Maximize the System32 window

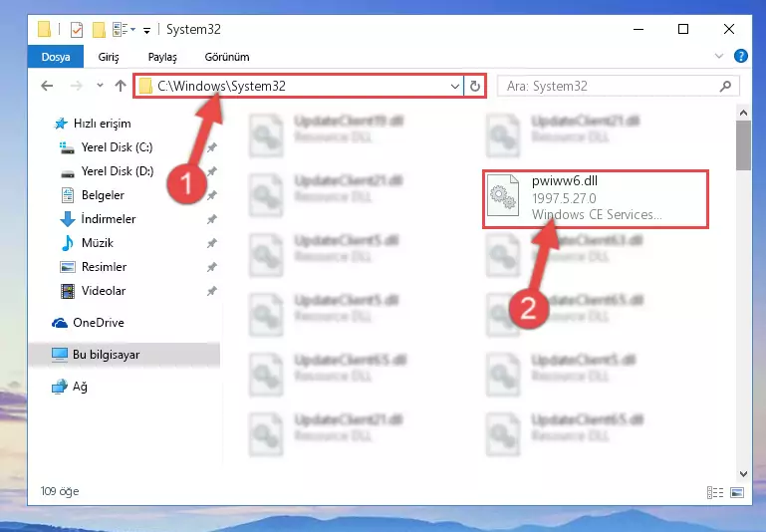click(x=683, y=29)
